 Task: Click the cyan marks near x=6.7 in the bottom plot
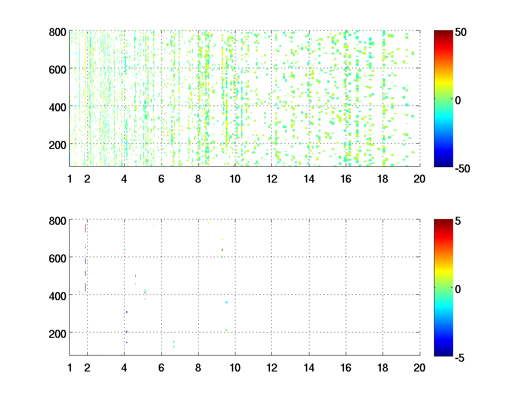coord(174,344)
